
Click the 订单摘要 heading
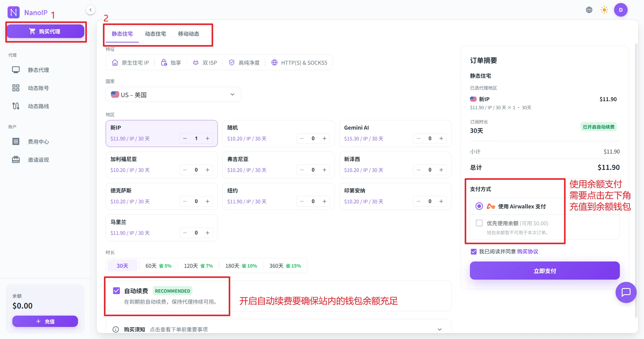(x=484, y=60)
